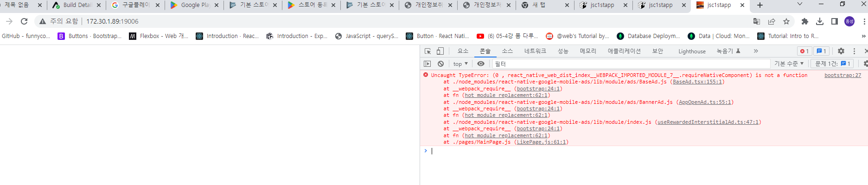Bookmark this page with star icon
868x185 pixels.
786,21
